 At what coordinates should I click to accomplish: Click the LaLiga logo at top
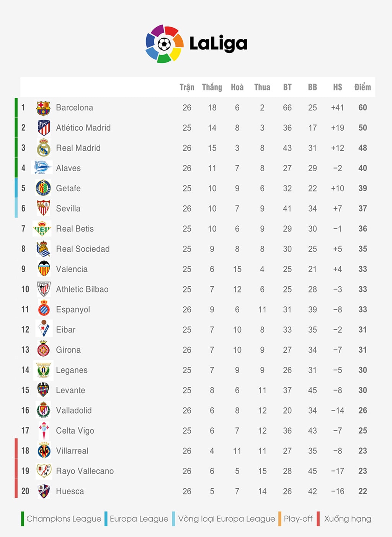coord(196,44)
